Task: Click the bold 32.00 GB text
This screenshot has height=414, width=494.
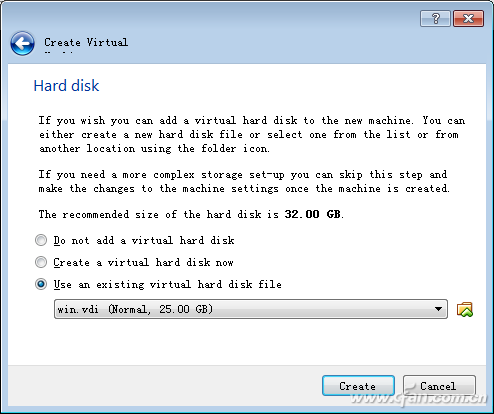Action: [x=312, y=214]
